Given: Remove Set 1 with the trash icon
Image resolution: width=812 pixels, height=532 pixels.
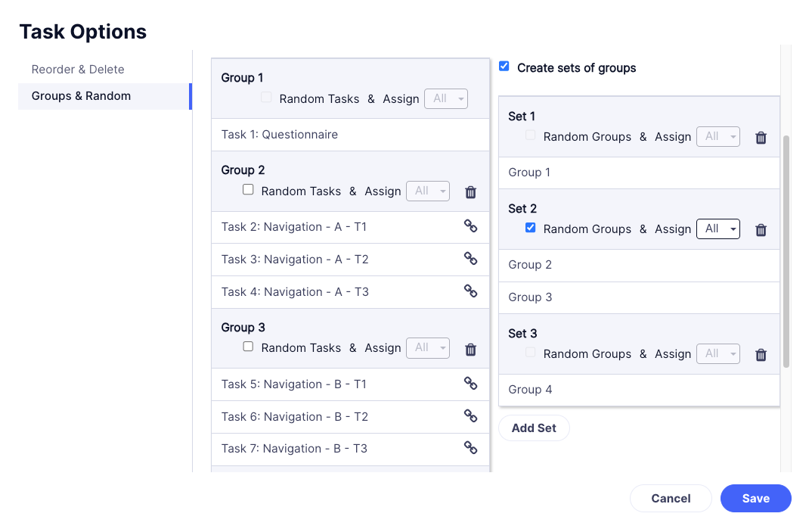Looking at the screenshot, I should click(761, 138).
